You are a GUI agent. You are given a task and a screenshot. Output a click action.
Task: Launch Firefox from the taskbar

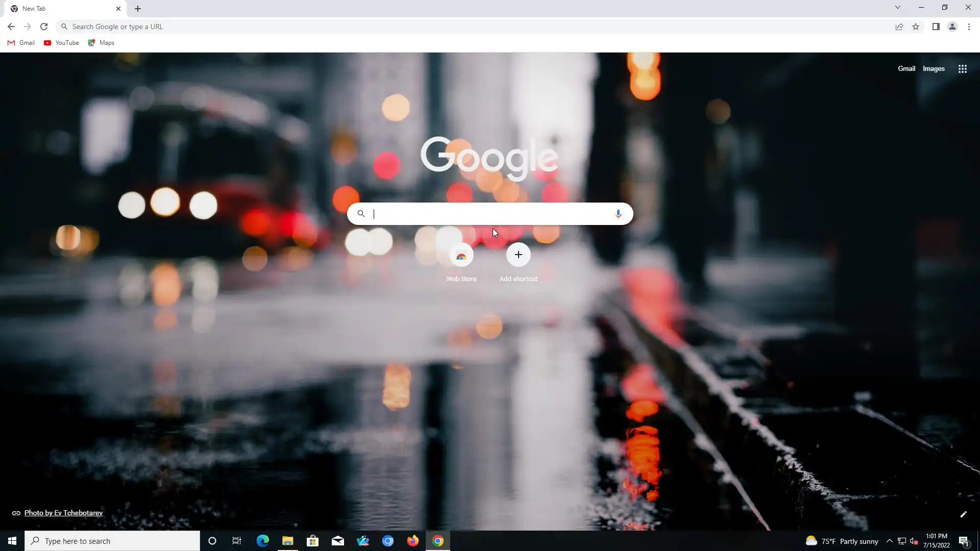pyautogui.click(x=412, y=541)
